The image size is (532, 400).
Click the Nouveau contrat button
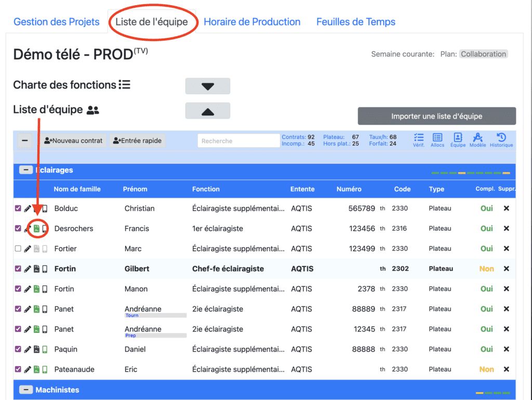pyautogui.click(x=73, y=140)
